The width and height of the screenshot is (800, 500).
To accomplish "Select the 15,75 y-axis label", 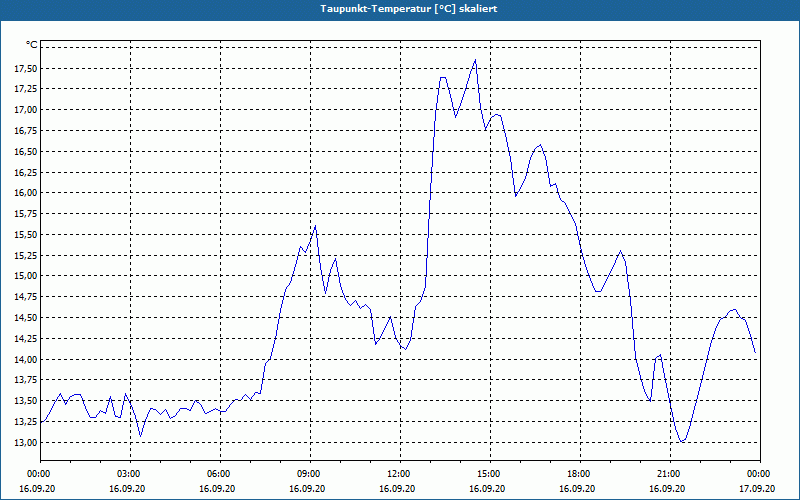I will click(x=27, y=214).
